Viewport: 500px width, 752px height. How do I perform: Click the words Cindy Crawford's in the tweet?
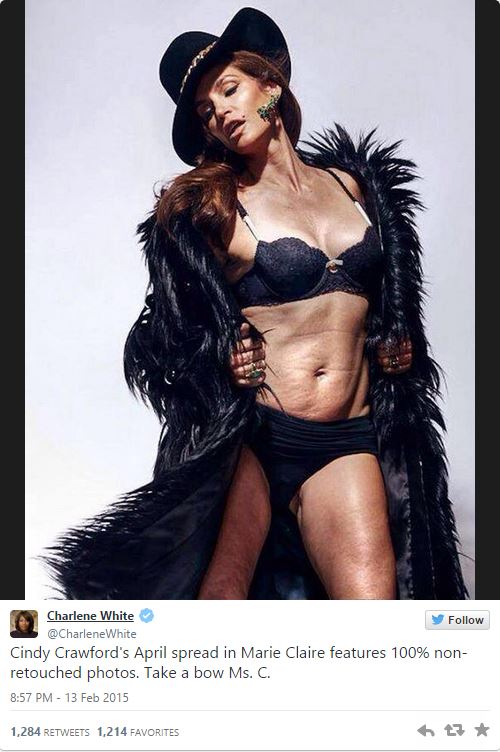(70, 653)
